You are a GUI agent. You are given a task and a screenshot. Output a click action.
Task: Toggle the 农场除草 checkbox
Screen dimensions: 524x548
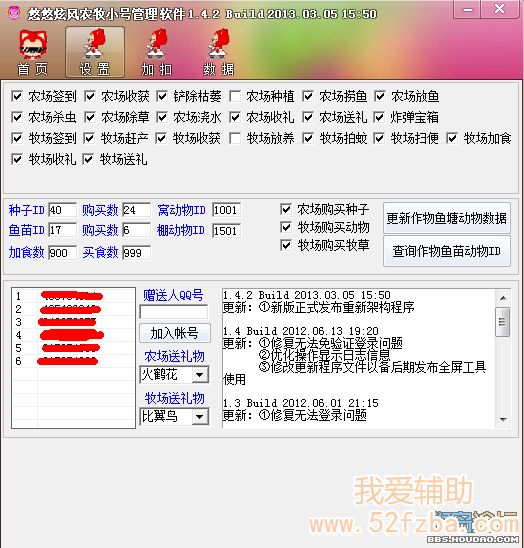click(x=90, y=117)
